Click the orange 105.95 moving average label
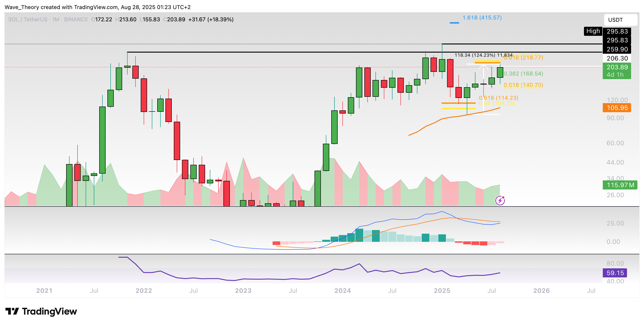Screen dimensions: 644x325 [x=617, y=108]
